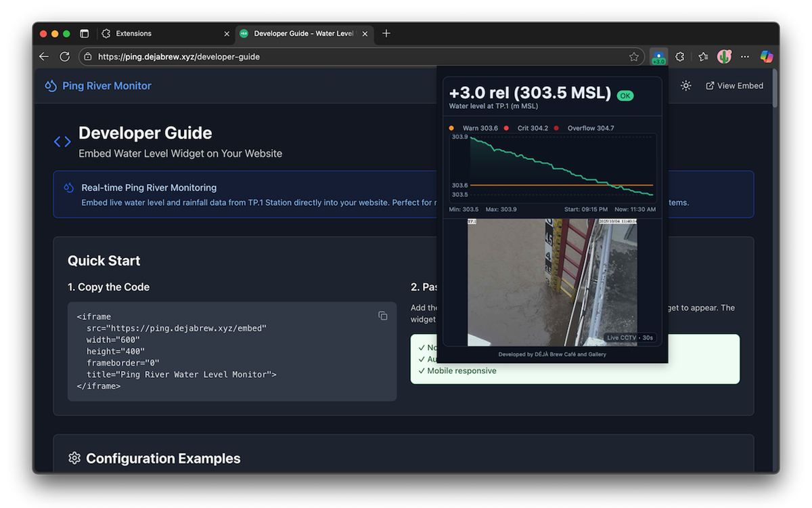This screenshot has height=508, width=812.
Task: Copy the iframe code snippet
Action: coord(383,316)
